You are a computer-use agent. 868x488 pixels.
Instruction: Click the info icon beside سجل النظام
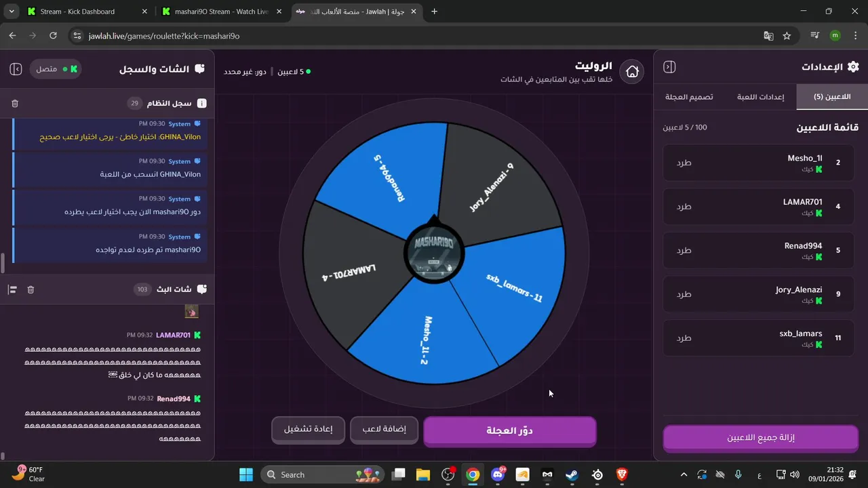coord(201,104)
